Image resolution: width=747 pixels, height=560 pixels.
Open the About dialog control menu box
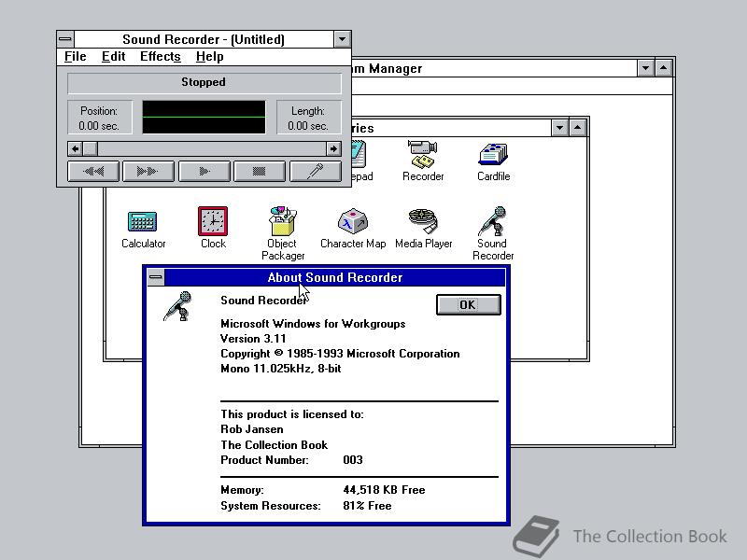155,277
